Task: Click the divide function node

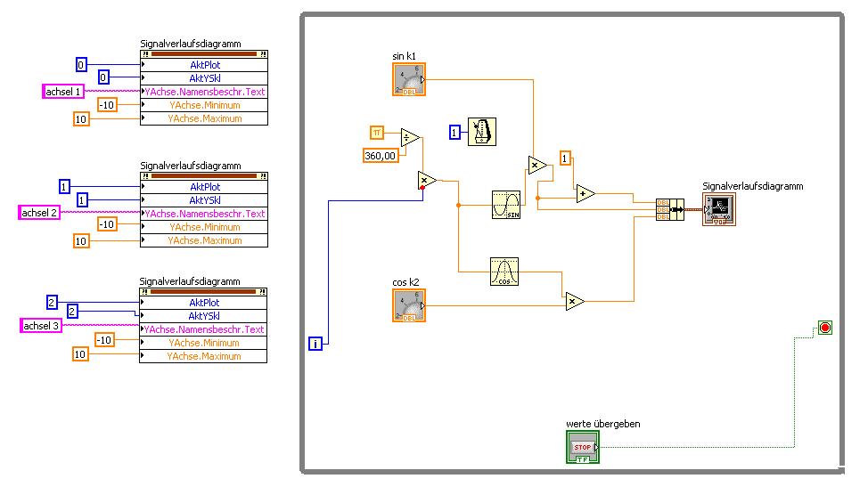Action: point(410,138)
